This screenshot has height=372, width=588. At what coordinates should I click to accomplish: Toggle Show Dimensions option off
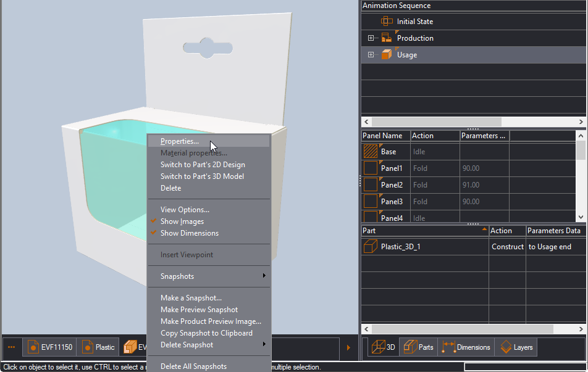190,233
